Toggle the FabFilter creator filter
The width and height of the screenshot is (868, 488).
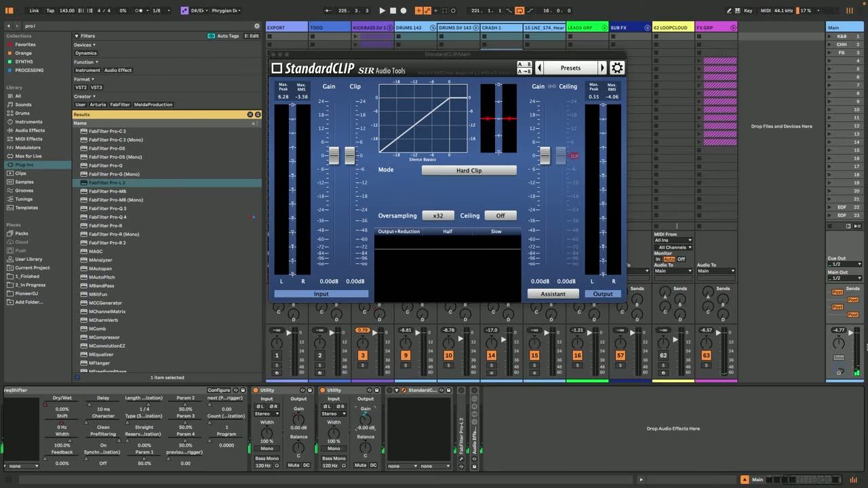[120, 105]
